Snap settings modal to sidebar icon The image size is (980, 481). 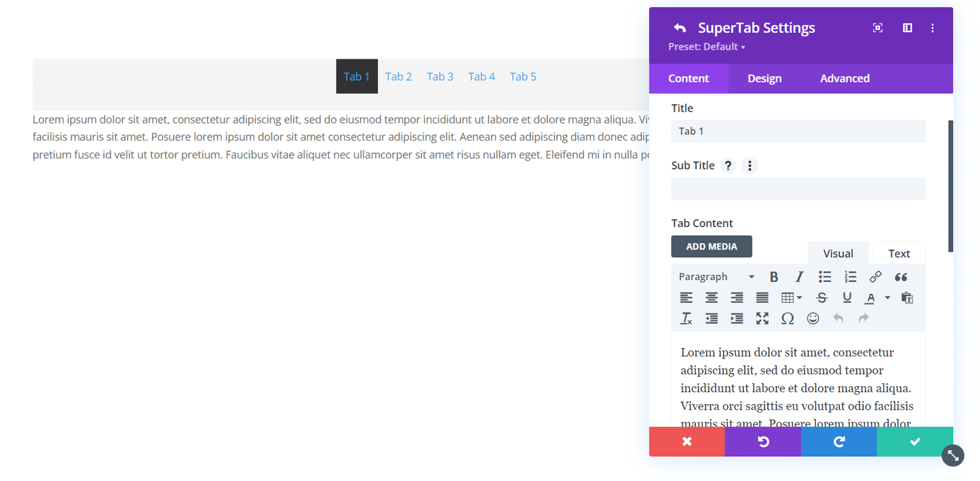pos(907,28)
